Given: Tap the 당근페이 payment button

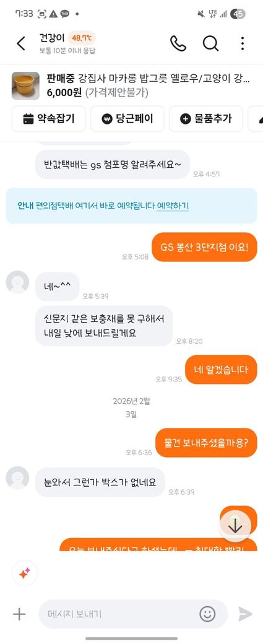Looking at the screenshot, I should (127, 119).
